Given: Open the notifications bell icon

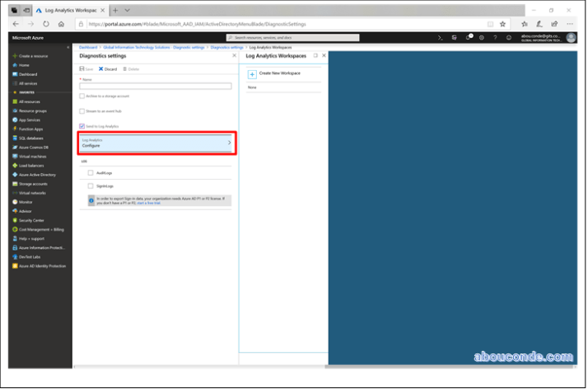Looking at the screenshot, I should 469,37.
